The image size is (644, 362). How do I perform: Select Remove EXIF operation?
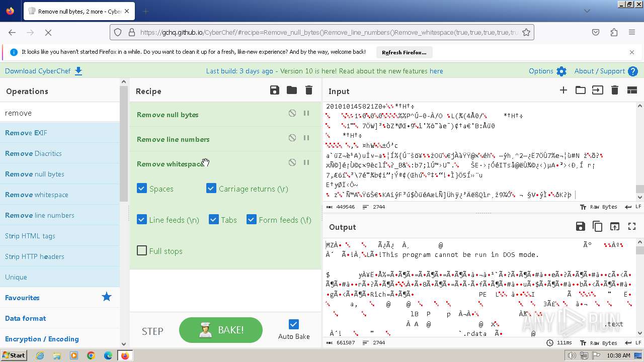[60, 133]
